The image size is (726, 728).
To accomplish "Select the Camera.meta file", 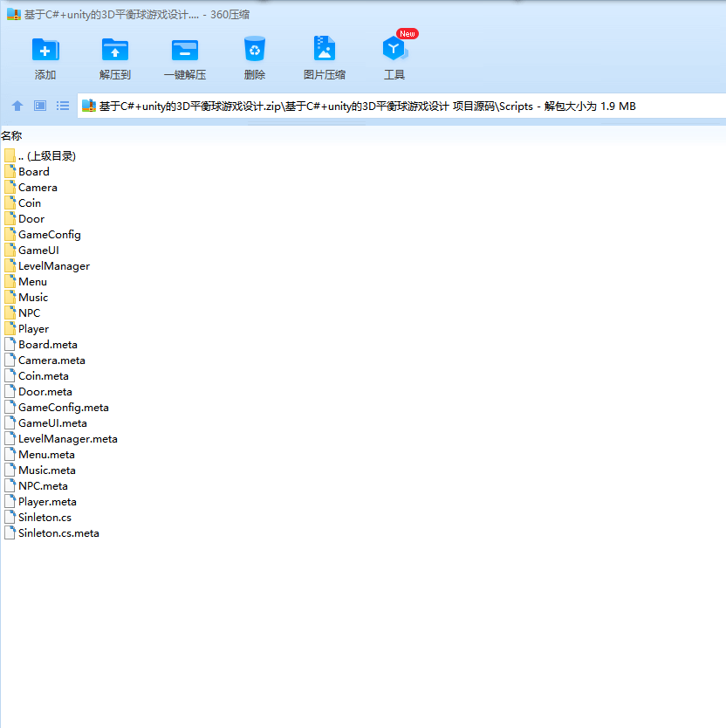I will pos(45,361).
